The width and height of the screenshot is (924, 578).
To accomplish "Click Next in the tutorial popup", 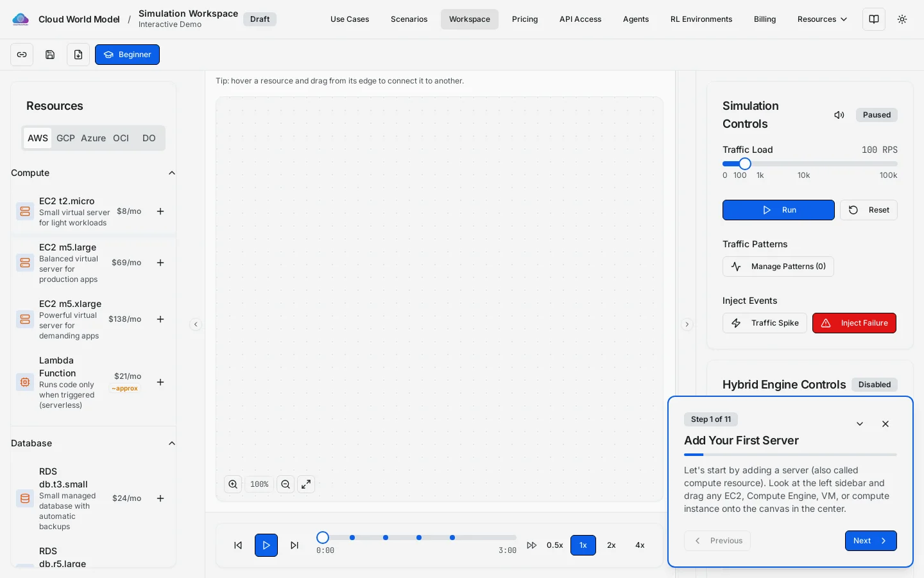I will tap(871, 541).
